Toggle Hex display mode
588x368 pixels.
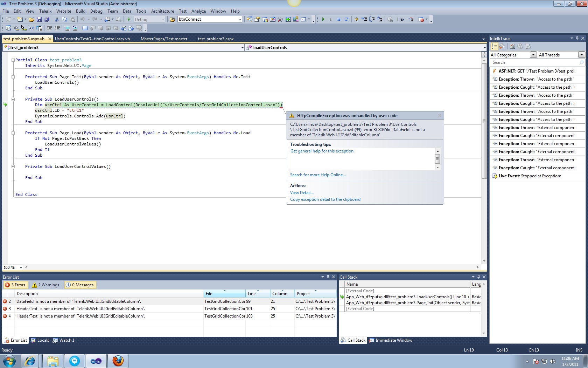[x=401, y=20]
